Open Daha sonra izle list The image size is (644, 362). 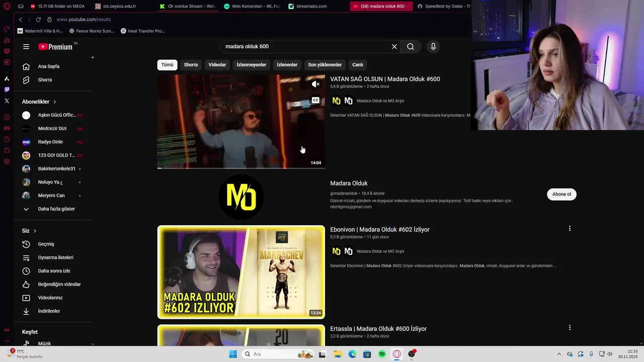(53, 271)
